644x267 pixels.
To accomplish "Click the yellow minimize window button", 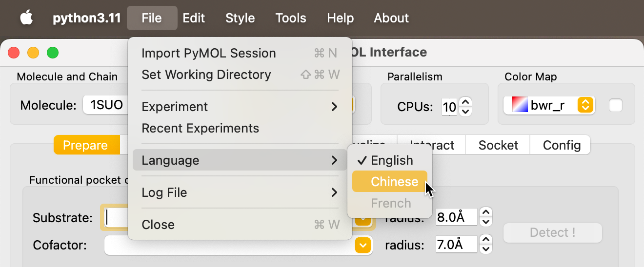I will [33, 52].
